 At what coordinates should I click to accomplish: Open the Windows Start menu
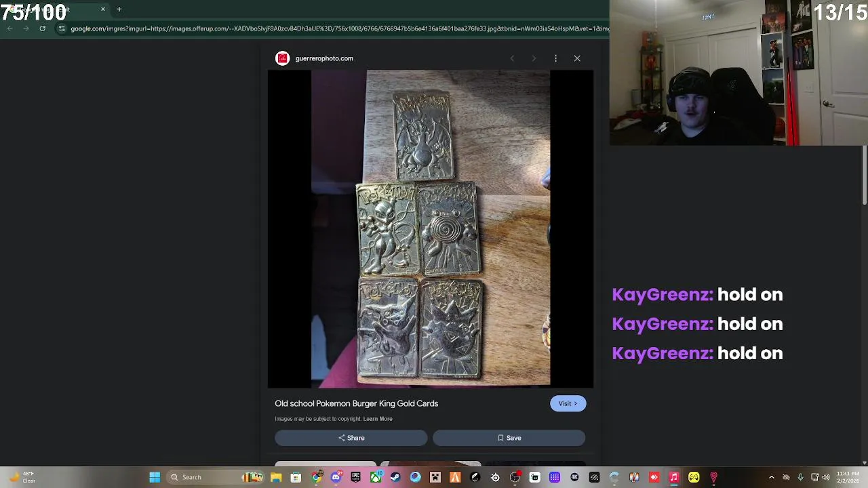click(x=155, y=477)
